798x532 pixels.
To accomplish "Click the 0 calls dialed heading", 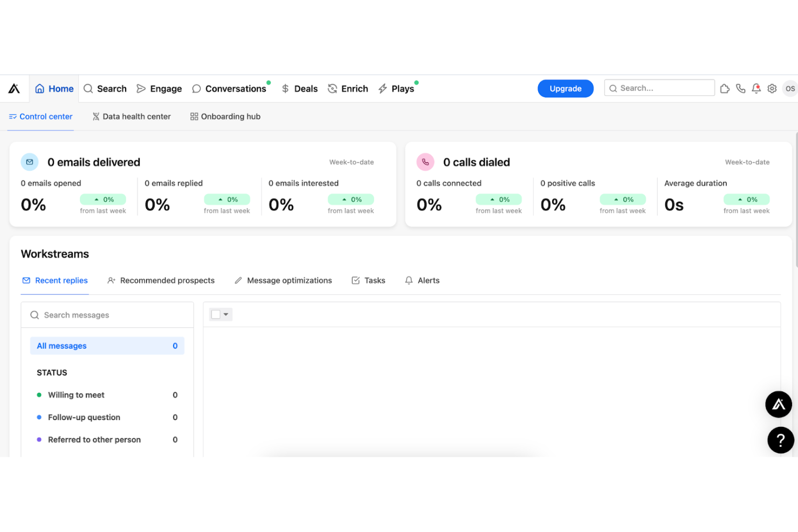I will [x=477, y=162].
